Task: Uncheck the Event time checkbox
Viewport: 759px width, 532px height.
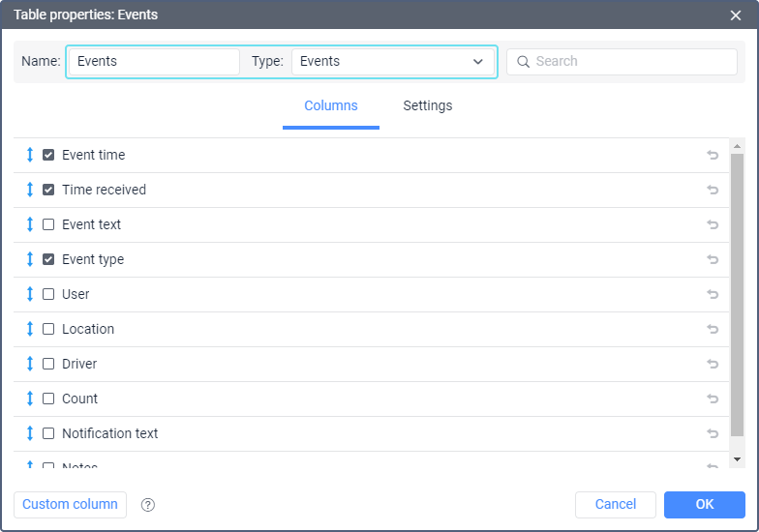Action: [48, 155]
